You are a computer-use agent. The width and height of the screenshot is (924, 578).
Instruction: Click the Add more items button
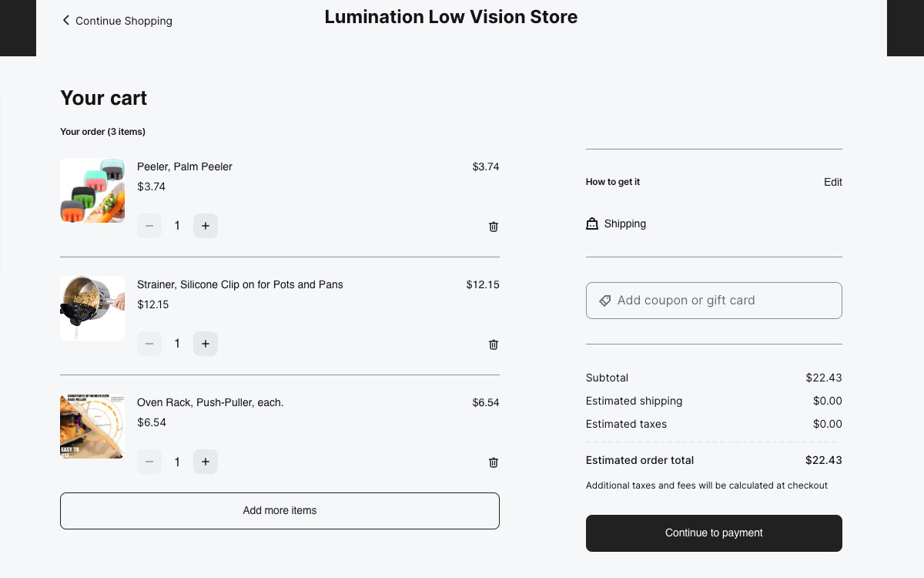click(280, 511)
